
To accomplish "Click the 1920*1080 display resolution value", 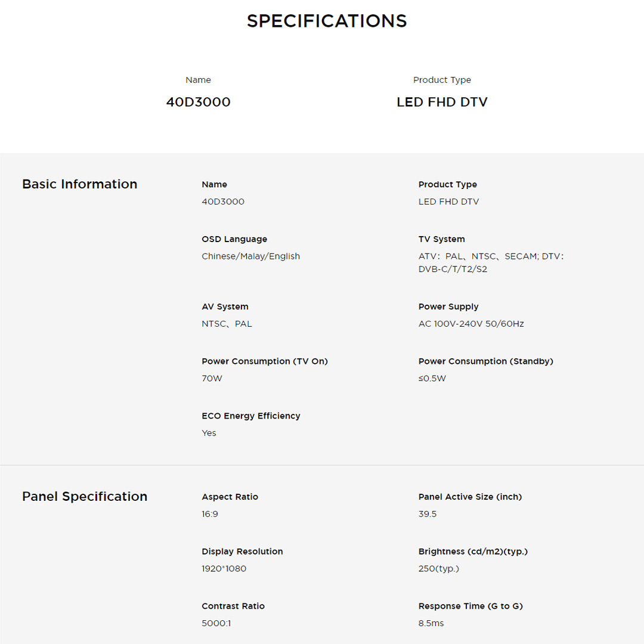I will pyautogui.click(x=224, y=569).
